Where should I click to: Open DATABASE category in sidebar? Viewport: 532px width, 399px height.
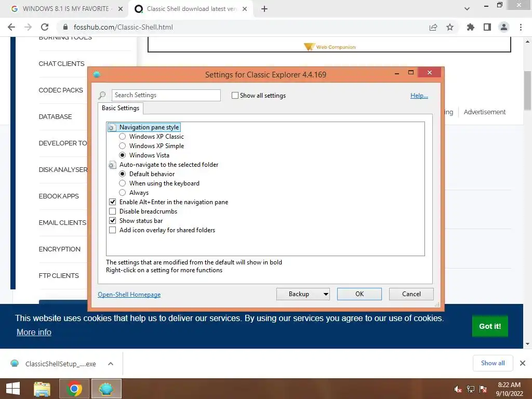coord(55,117)
